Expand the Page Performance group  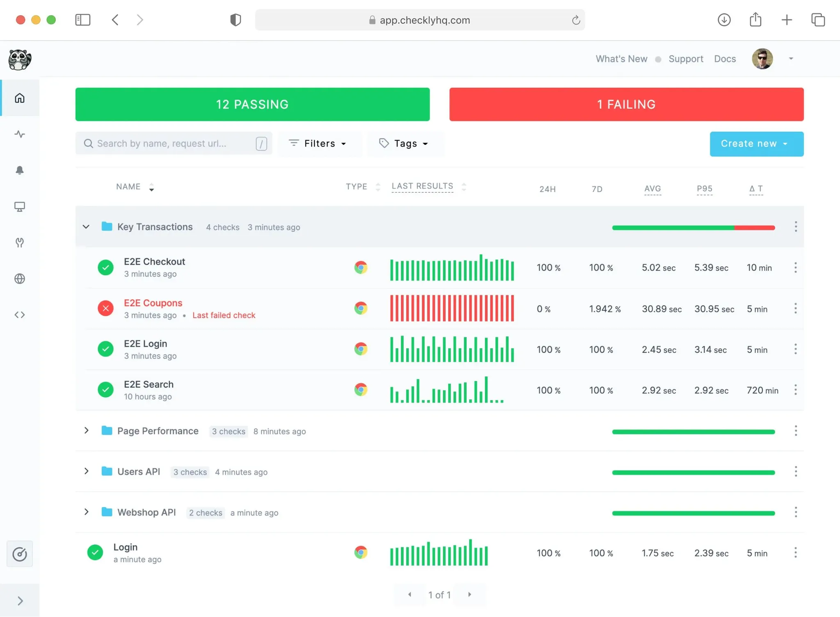point(86,430)
